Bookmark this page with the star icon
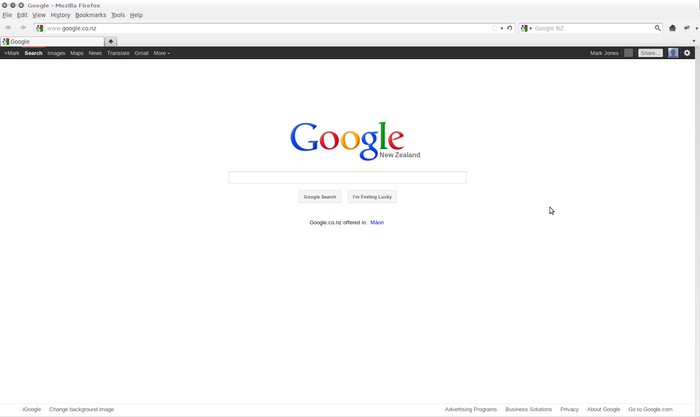The image size is (700, 417). click(x=495, y=28)
